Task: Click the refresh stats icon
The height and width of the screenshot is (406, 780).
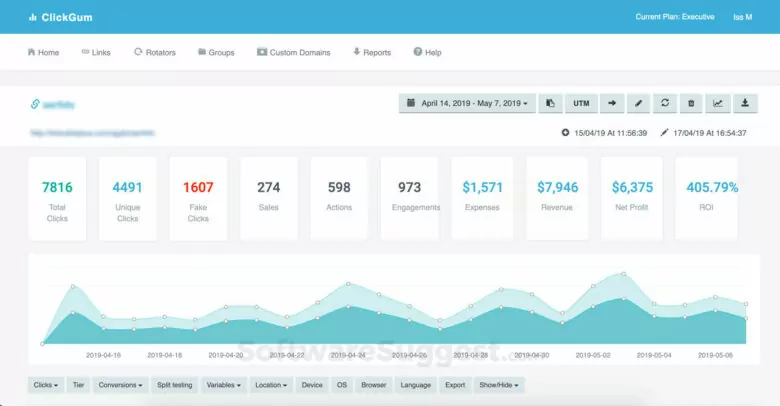Action: 665,103
